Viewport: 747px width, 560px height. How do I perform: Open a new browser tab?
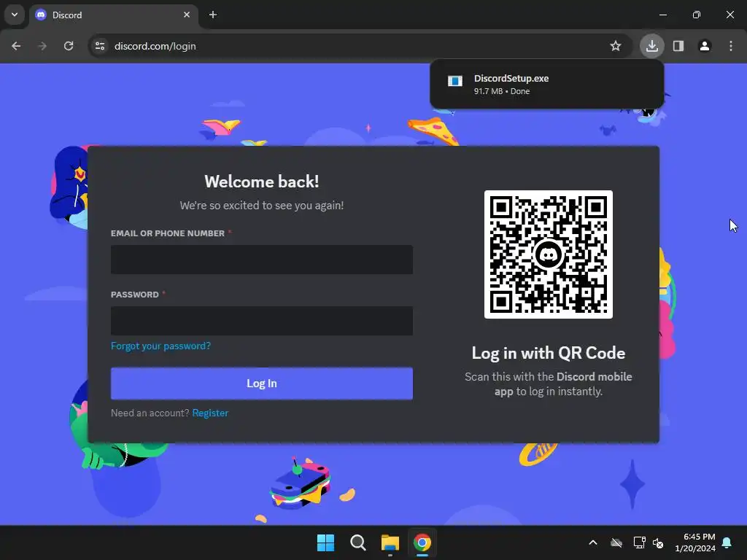tap(213, 15)
